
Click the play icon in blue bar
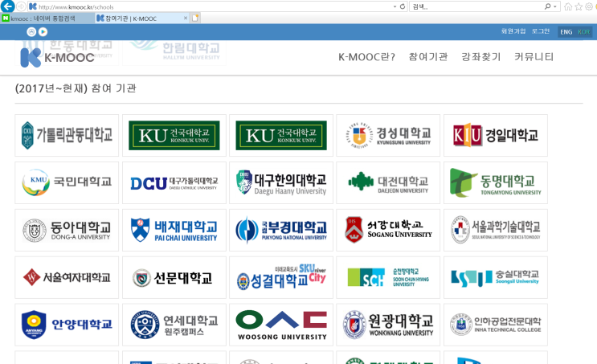pyautogui.click(x=43, y=32)
